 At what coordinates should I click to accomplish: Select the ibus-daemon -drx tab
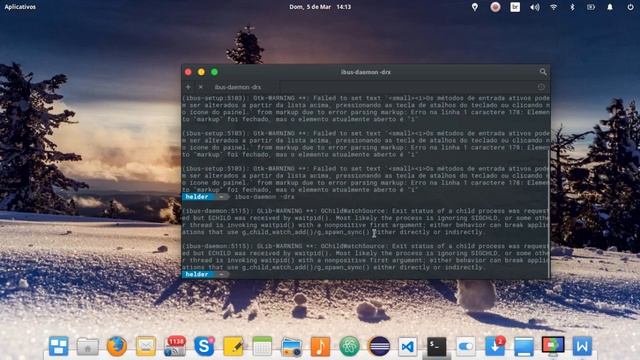[238, 87]
